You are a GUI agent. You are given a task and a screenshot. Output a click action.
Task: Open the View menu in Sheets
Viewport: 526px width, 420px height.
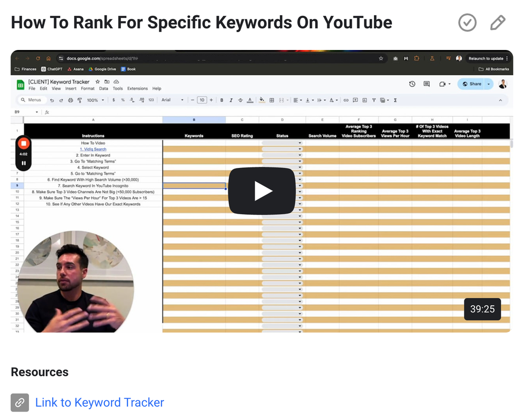coord(56,88)
